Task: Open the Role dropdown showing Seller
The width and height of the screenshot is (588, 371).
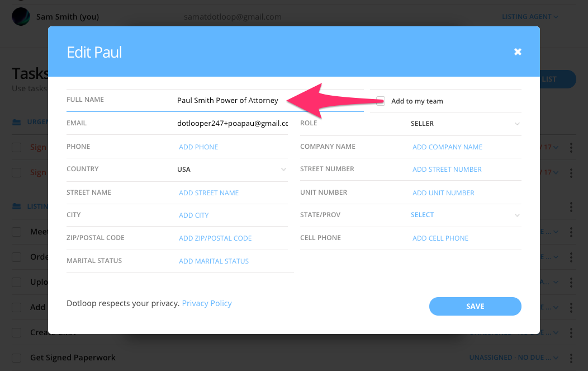Action: coord(464,124)
